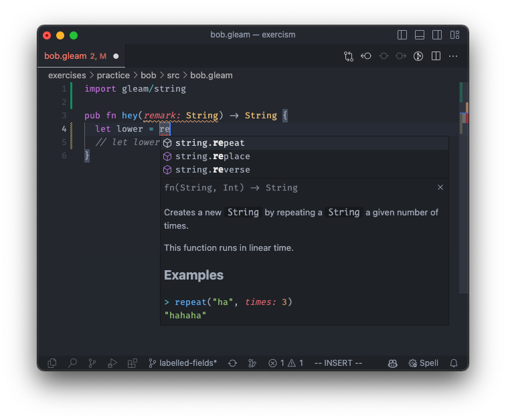This screenshot has height=420, width=506.
Task: Toggle the bottom panel layout icon
Action: coord(420,35)
